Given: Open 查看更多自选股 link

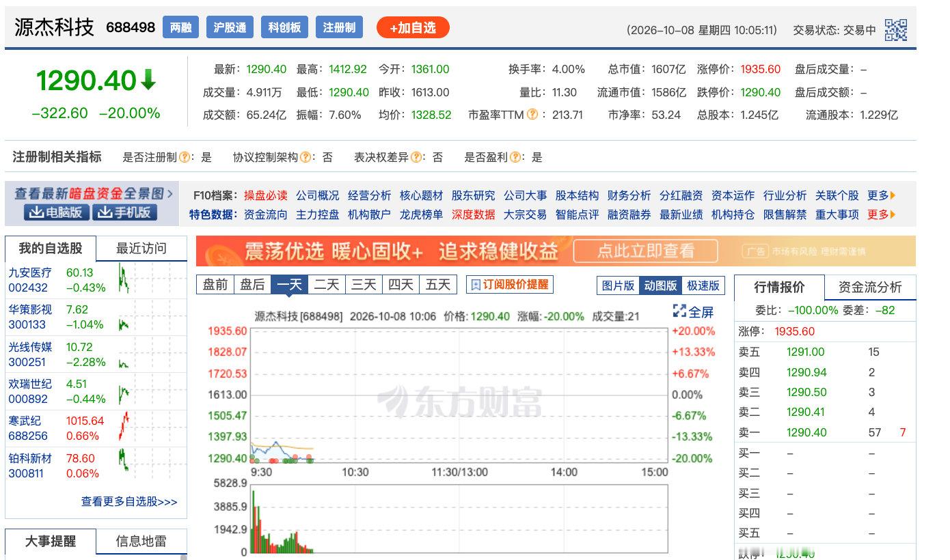Looking at the screenshot, I should (129, 501).
